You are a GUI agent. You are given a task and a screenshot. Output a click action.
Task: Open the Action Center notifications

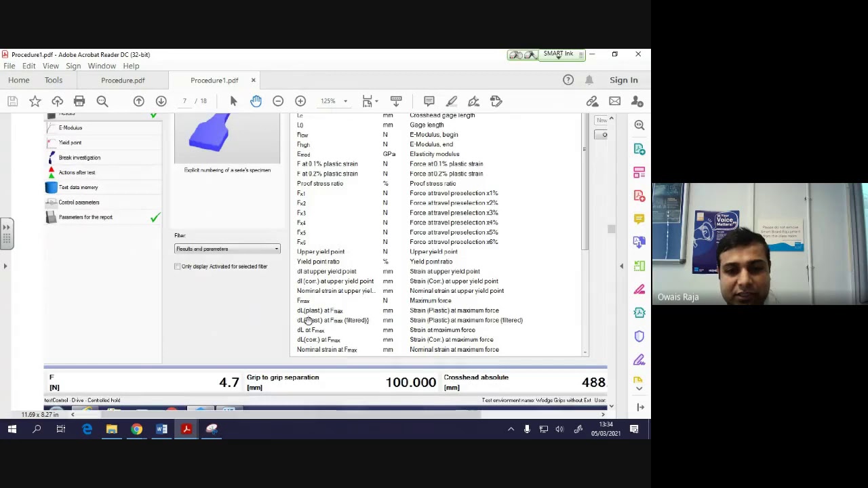(x=634, y=429)
